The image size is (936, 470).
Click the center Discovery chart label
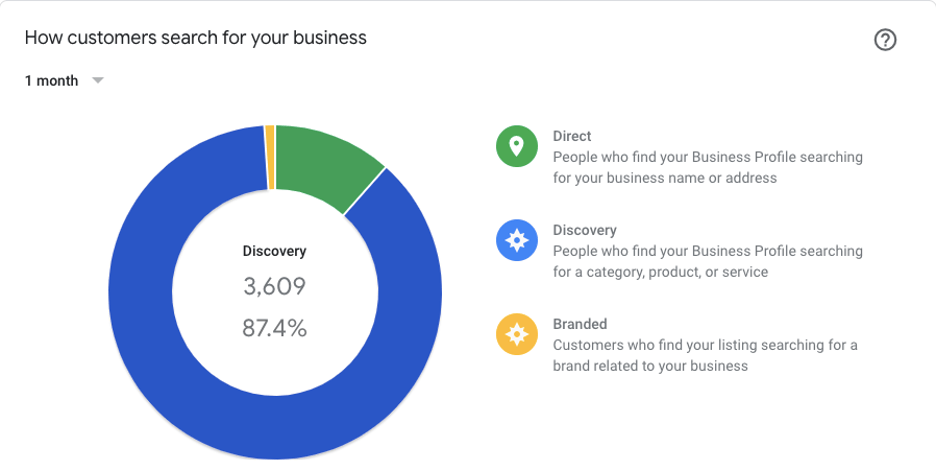(x=275, y=251)
